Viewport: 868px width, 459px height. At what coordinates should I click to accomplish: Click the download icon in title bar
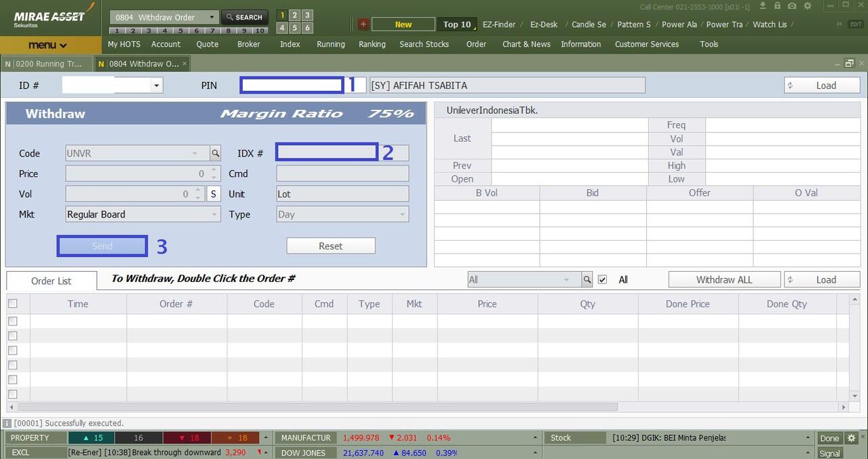click(x=763, y=6)
